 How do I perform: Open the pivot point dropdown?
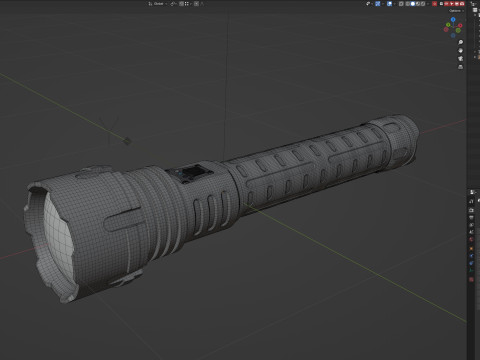173,4
